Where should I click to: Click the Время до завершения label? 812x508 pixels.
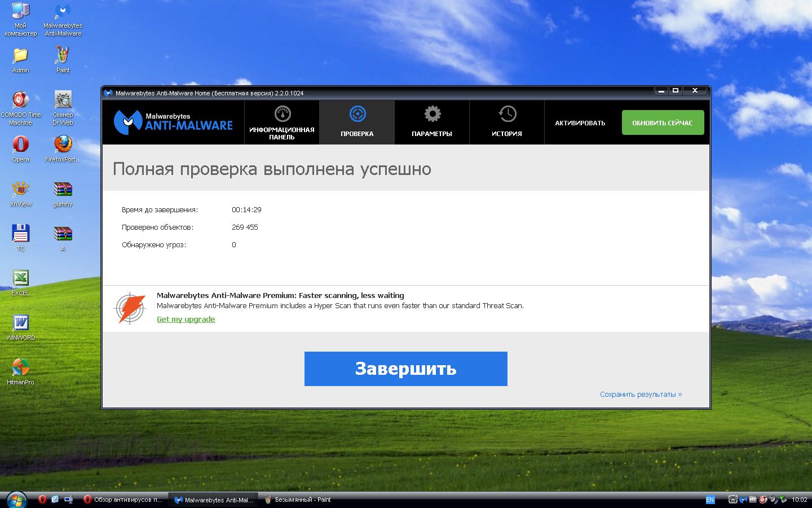pyautogui.click(x=160, y=210)
